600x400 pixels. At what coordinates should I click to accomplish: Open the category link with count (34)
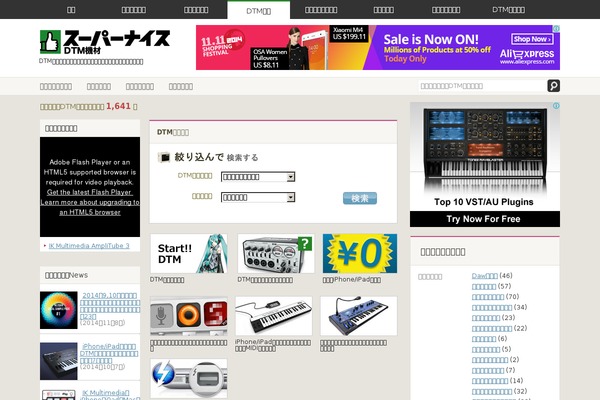coord(492,307)
